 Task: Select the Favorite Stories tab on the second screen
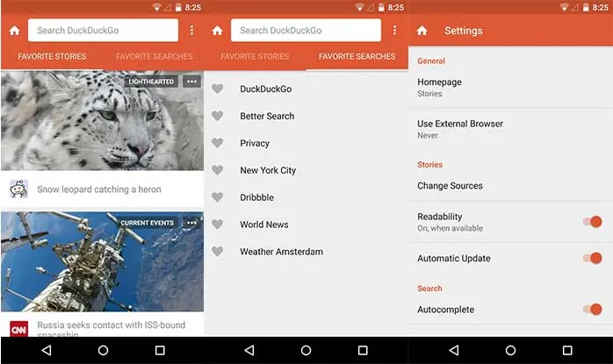tap(255, 56)
